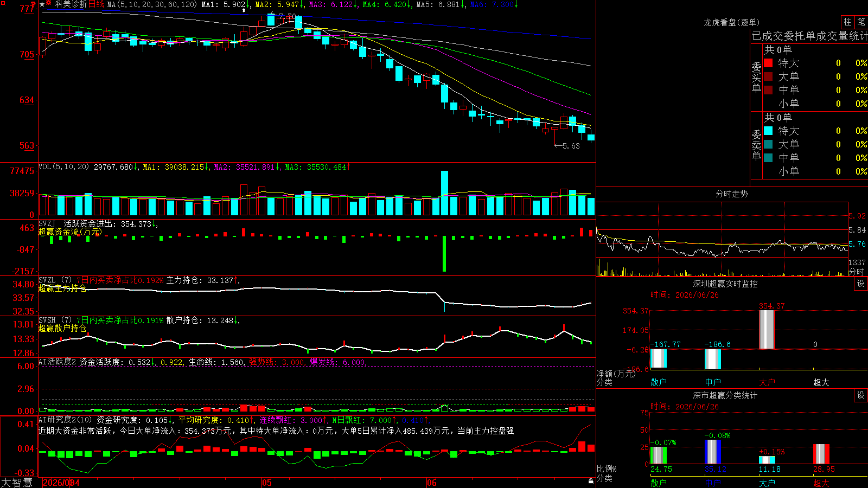Screen dimensions: 868x488
Task: Open 设 settings for 深市超赢分类统计
Action: pos(861,395)
